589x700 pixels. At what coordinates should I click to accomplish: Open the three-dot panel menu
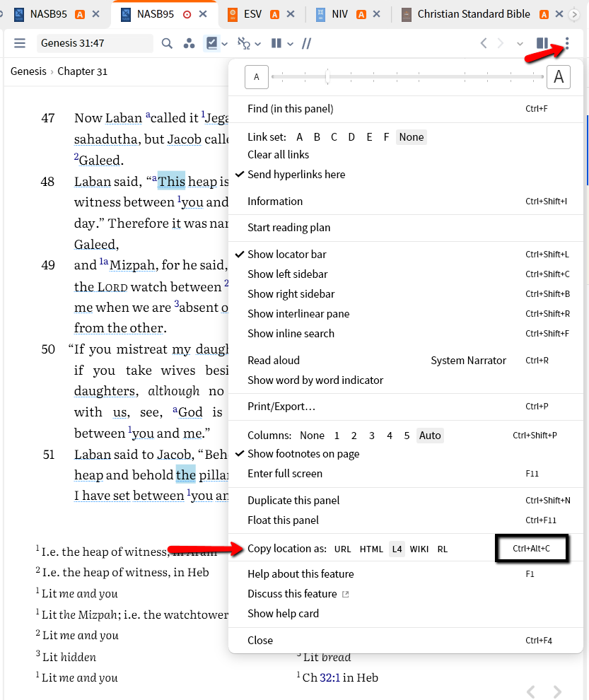[x=567, y=43]
